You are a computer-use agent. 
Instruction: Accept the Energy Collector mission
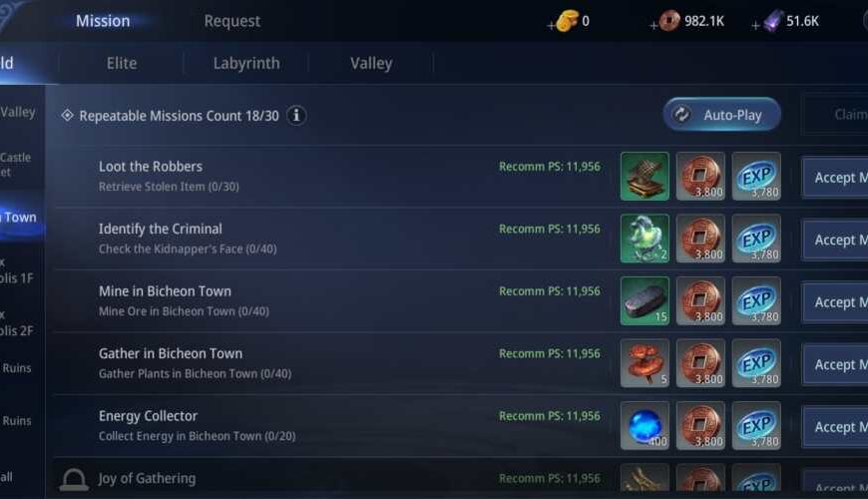(835, 427)
